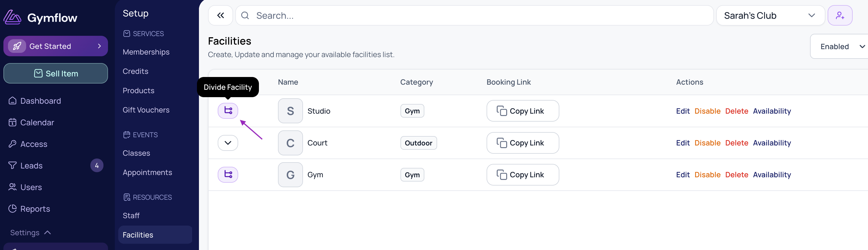Click the S avatar thumbnail for Studio
Screen dimensions: 868x250
pos(290,111)
